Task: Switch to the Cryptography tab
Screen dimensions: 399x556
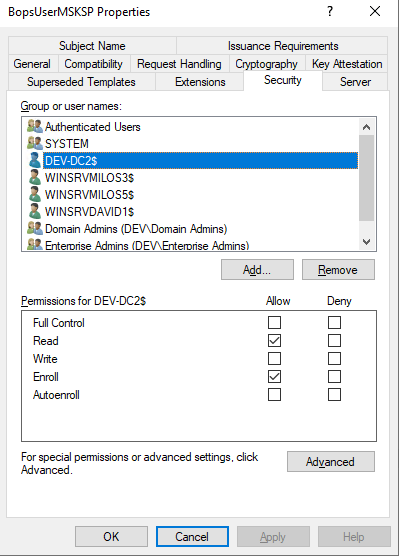Action: [266, 64]
